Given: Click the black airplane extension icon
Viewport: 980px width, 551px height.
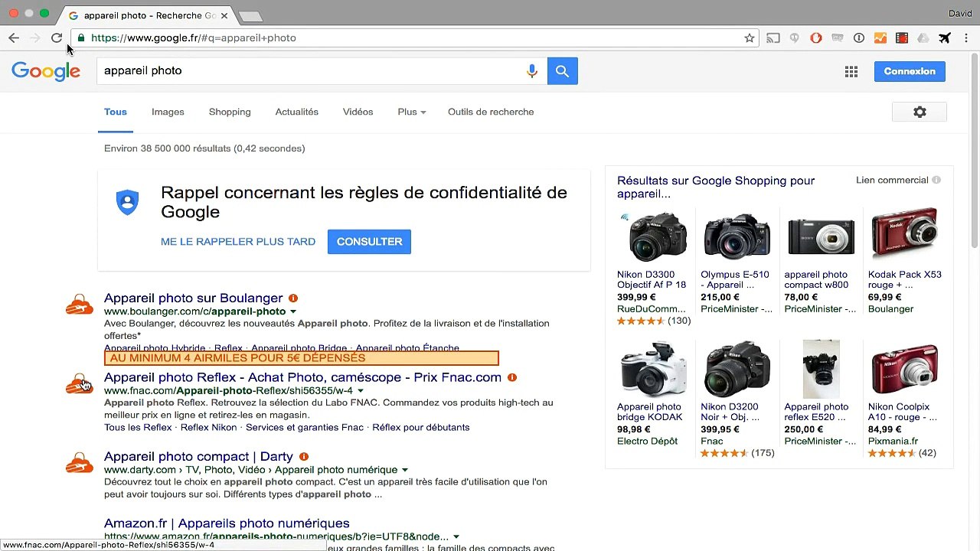Looking at the screenshot, I should pos(945,37).
